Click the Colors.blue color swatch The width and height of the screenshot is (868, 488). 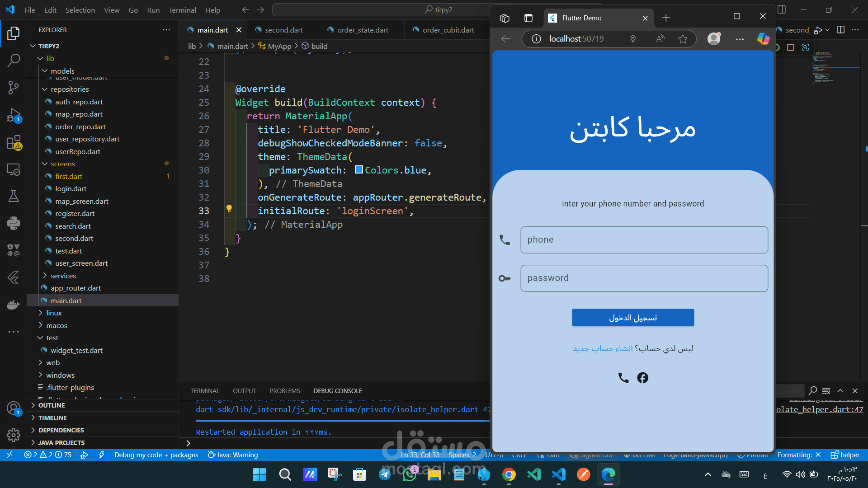359,170
